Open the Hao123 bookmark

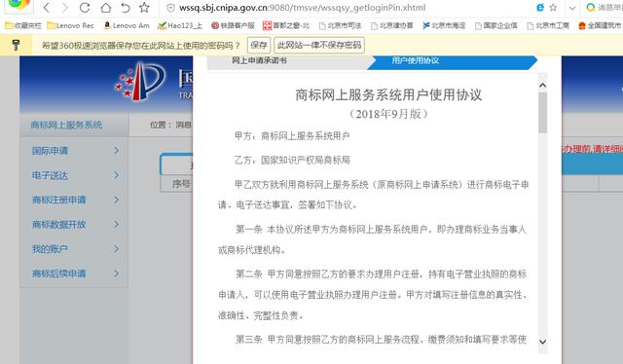point(180,25)
